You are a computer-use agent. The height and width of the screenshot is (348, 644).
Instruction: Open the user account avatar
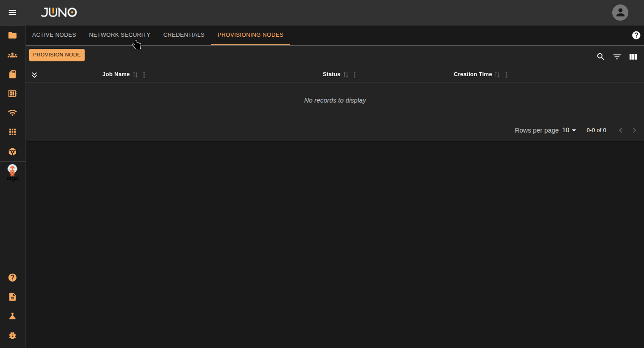click(620, 13)
